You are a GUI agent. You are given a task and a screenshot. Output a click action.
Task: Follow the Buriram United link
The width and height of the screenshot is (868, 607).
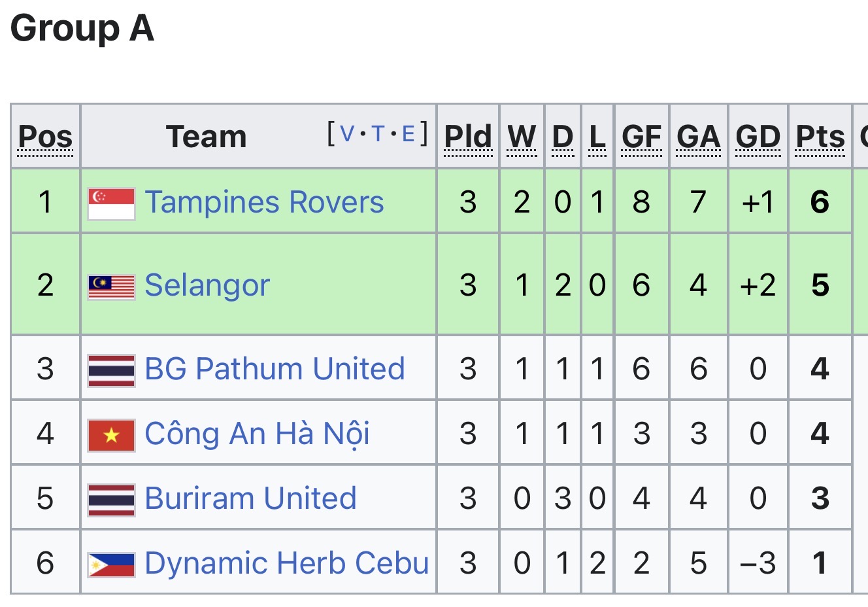(250, 498)
